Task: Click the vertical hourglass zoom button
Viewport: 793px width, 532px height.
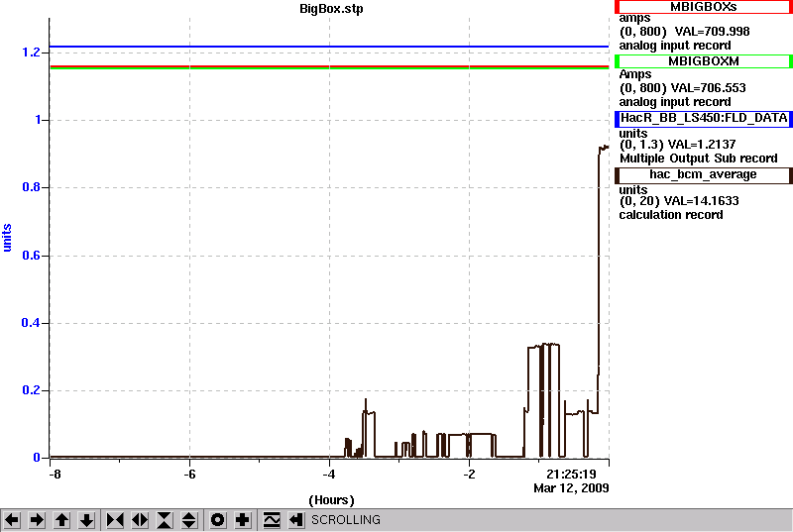Action: pos(165,520)
